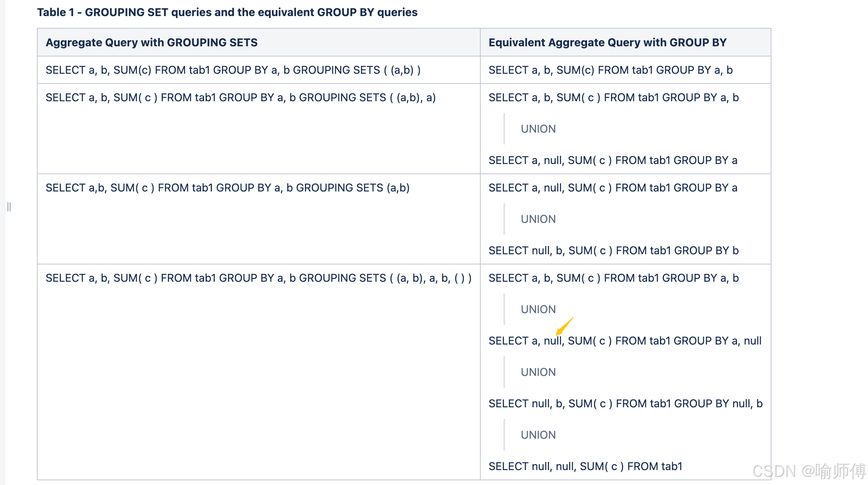
Task: Click UNION between 'GROUP BY a' and 'GROUP BY b'
Action: (x=538, y=219)
